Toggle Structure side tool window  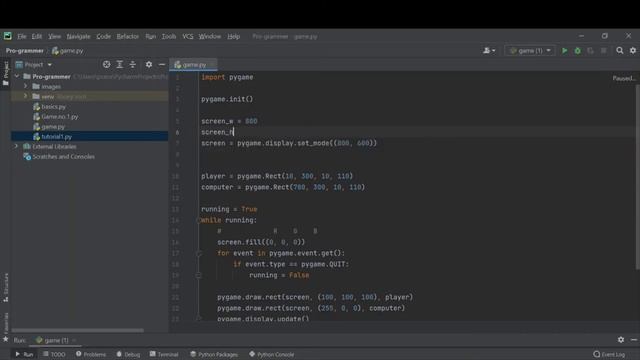click(x=5, y=287)
